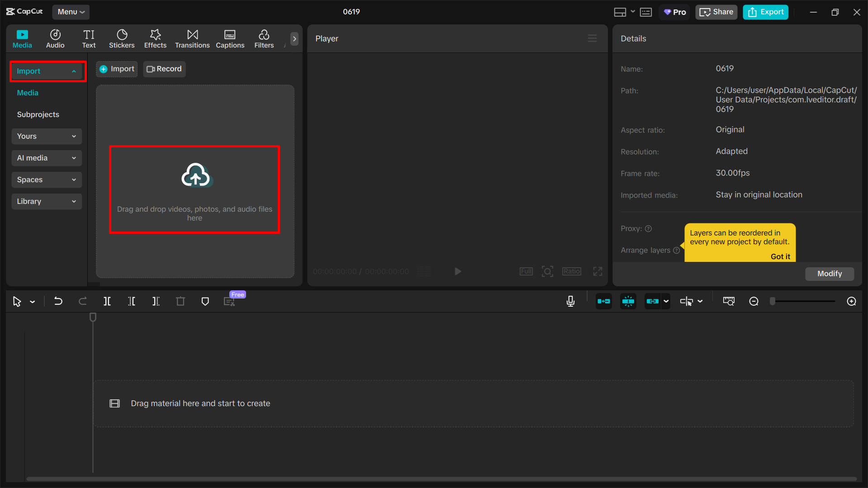Click the delete clip trash icon
The height and width of the screenshot is (488, 868).
point(180,301)
